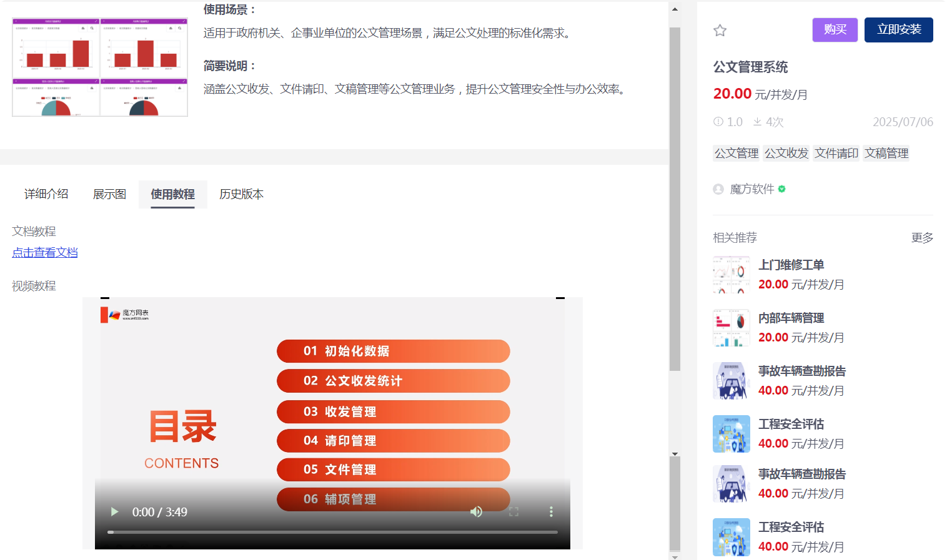Click the version info icon beside 1.0
This screenshot has width=947, height=560.
[x=718, y=122]
